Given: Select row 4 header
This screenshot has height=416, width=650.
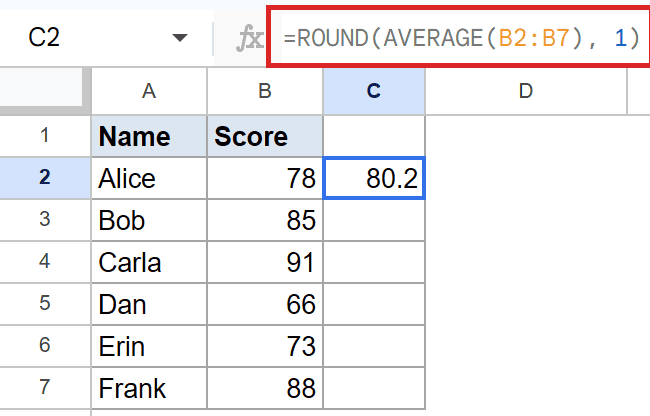Looking at the screenshot, I should coord(45,262).
